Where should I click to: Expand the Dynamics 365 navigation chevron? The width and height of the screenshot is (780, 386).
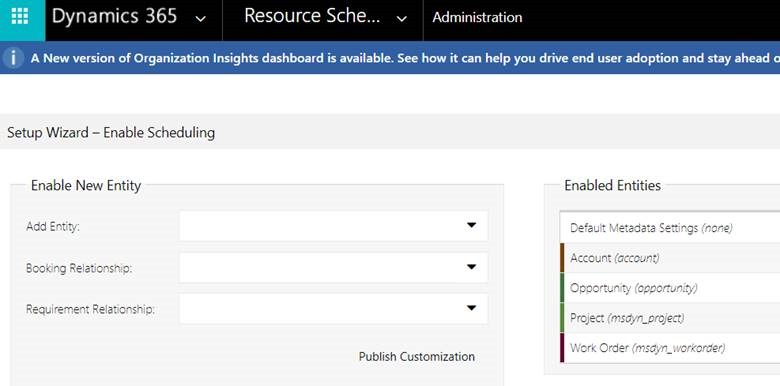click(x=200, y=19)
